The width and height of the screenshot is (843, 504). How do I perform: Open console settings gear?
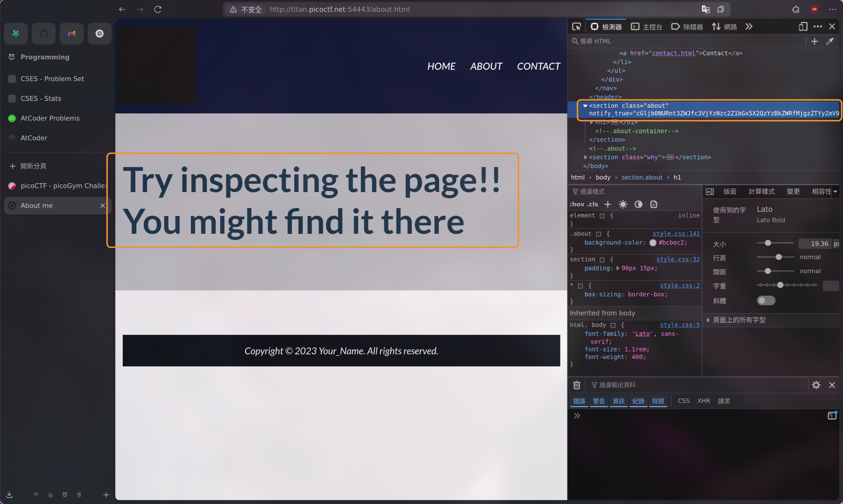(x=816, y=385)
